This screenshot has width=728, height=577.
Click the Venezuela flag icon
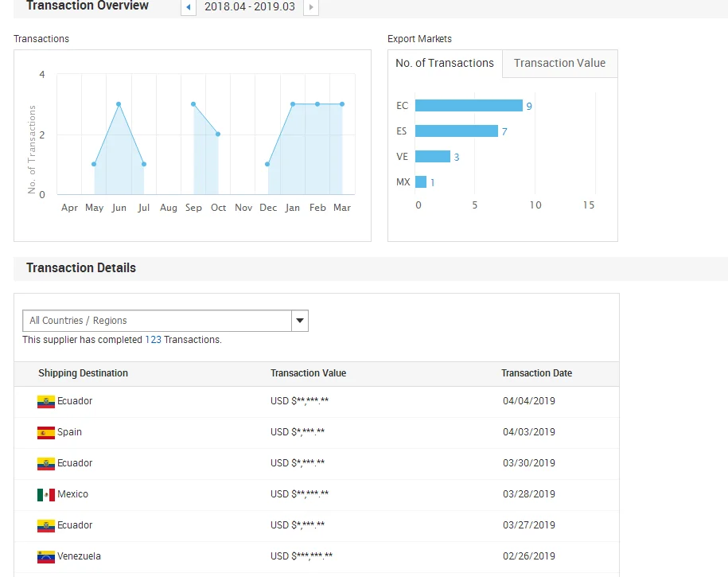pos(46,557)
